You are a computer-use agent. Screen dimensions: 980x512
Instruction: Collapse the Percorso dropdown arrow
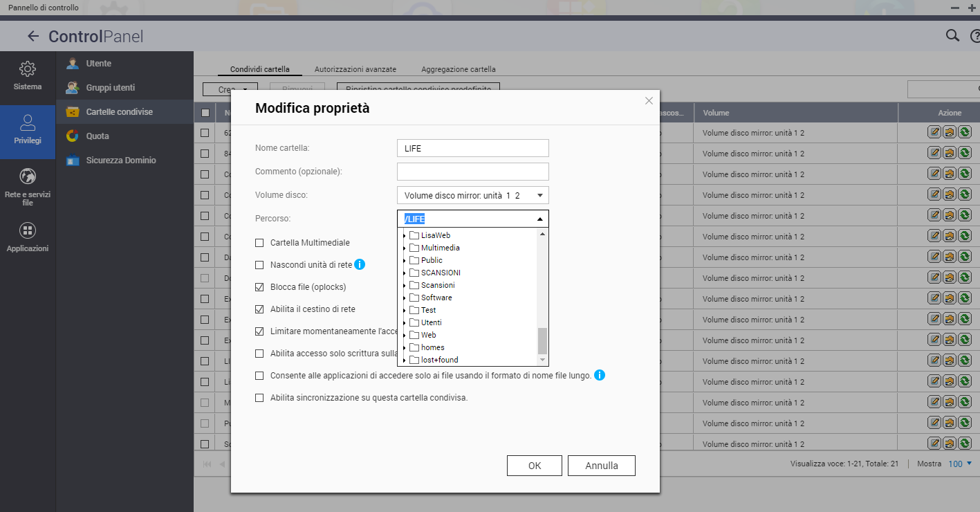tap(539, 219)
